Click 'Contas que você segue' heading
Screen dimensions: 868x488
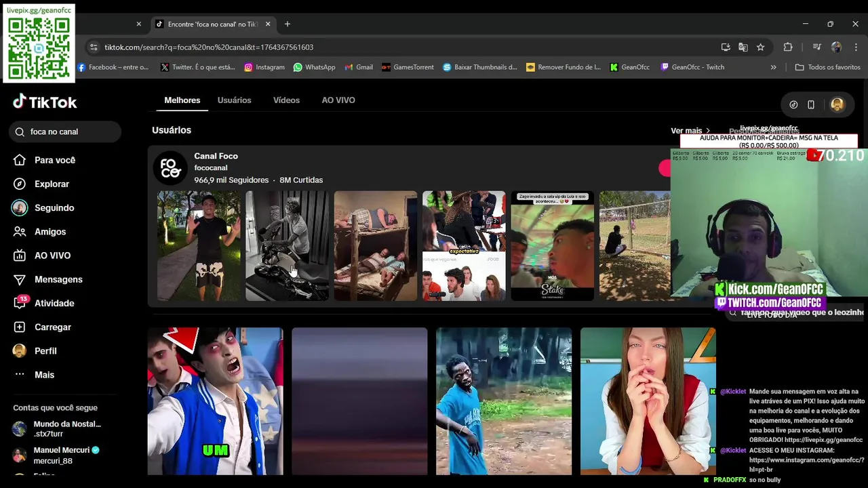[56, 407]
